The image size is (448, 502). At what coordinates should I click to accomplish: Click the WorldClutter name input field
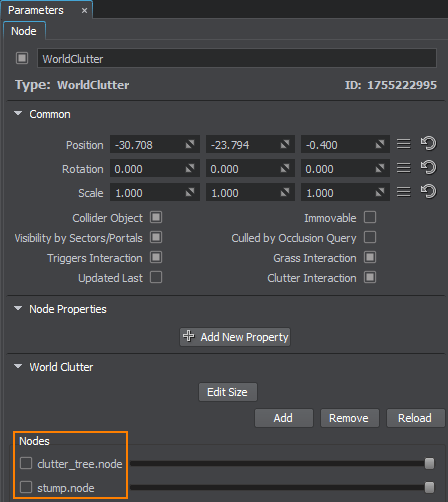tap(237, 58)
